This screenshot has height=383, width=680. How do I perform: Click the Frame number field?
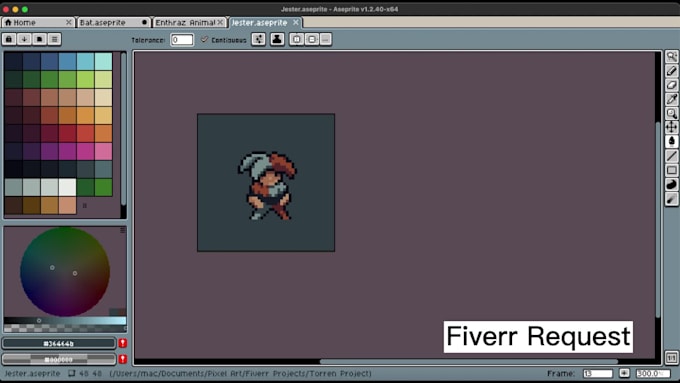click(598, 373)
